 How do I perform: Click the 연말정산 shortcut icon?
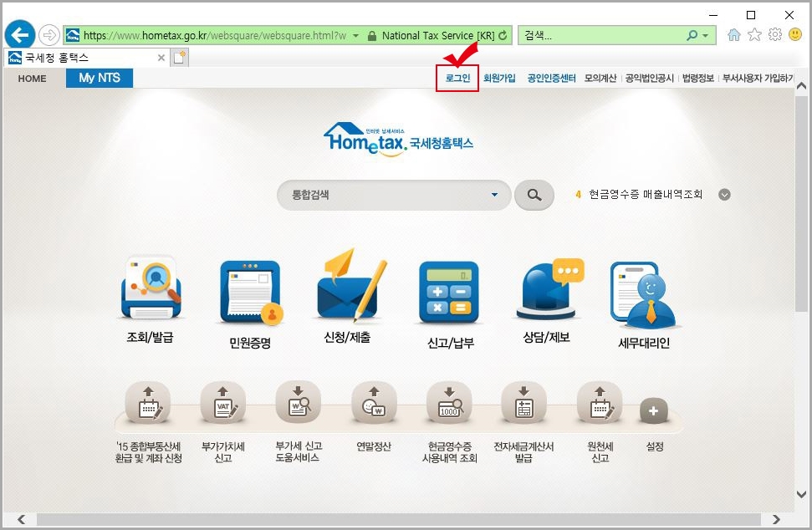coord(374,403)
